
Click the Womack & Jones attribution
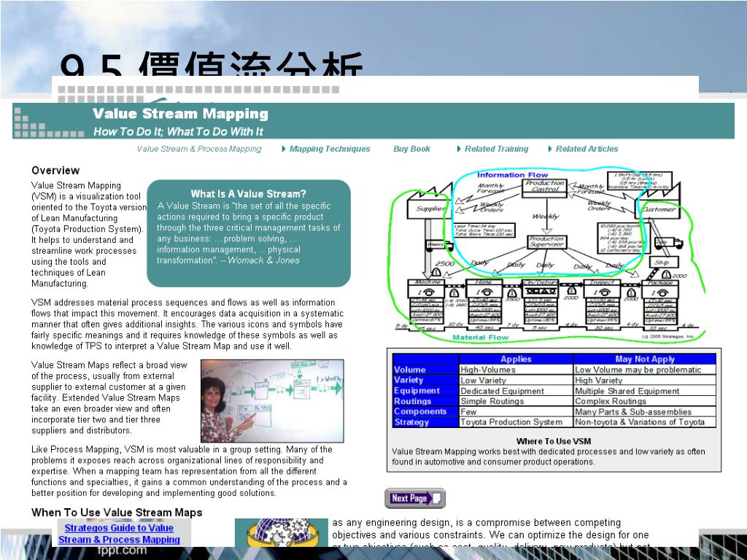pyautogui.click(x=263, y=260)
